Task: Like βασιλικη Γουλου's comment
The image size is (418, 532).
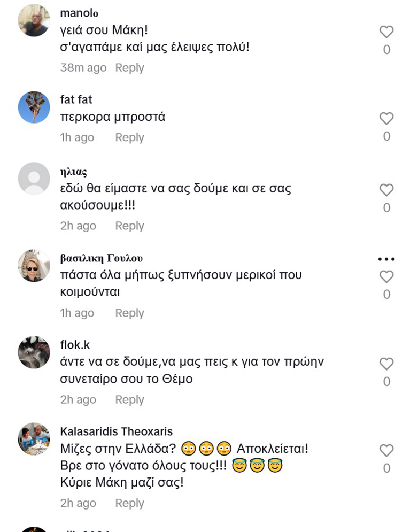Action: (x=386, y=276)
